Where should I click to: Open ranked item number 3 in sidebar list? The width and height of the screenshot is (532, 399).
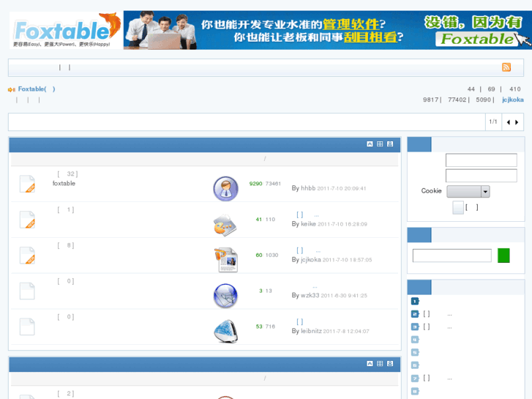click(x=415, y=327)
